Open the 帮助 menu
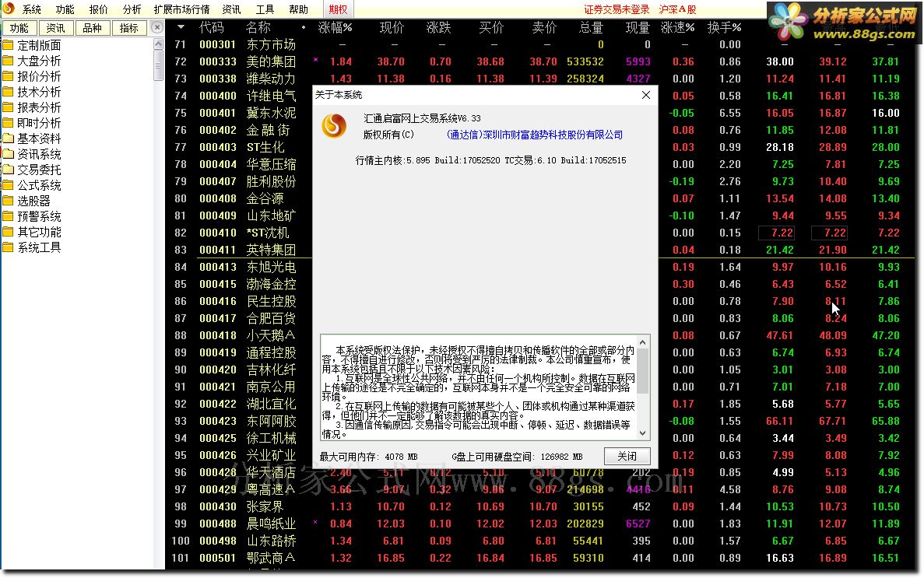This screenshot has width=924, height=578. [298, 9]
